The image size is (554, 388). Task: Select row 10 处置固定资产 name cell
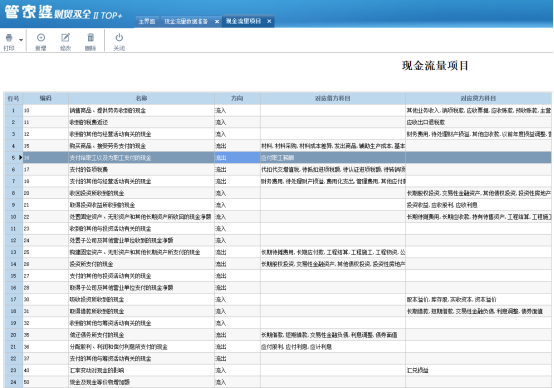click(x=141, y=217)
